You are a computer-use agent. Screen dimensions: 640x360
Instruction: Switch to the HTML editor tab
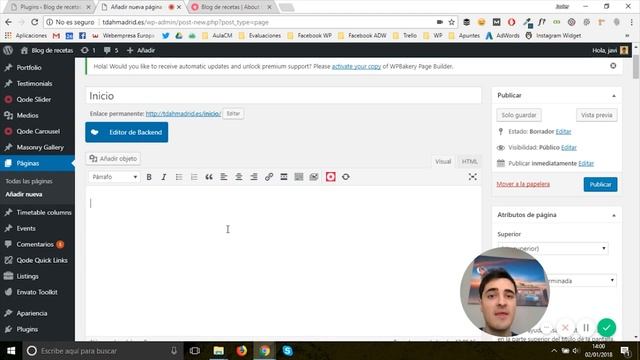point(469,162)
